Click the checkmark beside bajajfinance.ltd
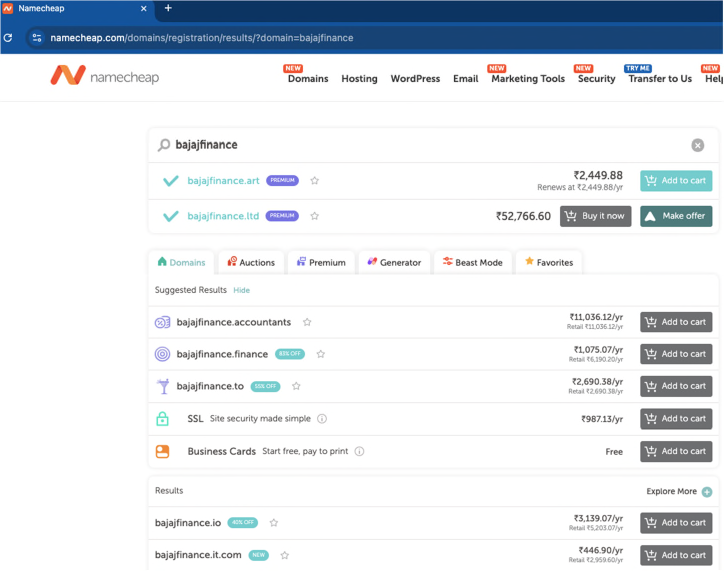Image resolution: width=724 pixels, height=571 pixels. [x=171, y=216]
